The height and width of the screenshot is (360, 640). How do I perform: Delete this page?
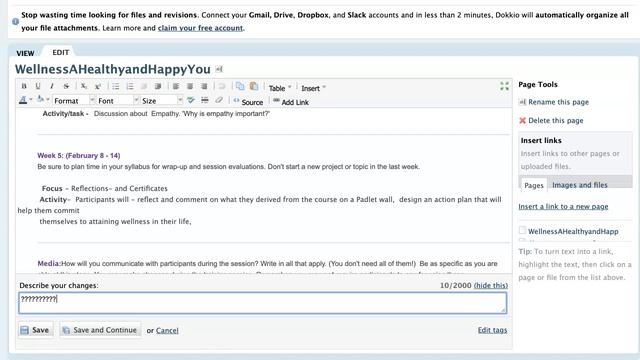point(556,120)
